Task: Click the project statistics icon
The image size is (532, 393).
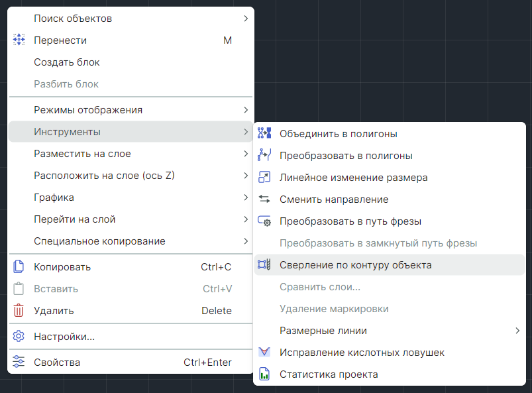Action: (x=264, y=374)
